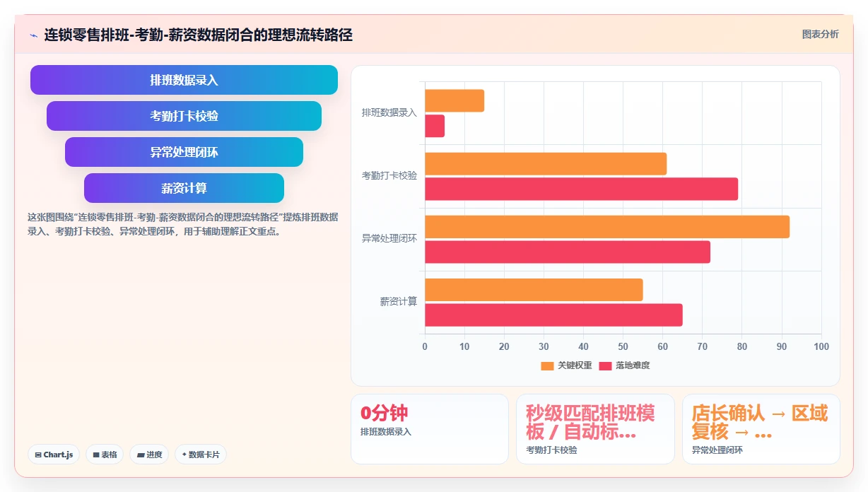Click red bar for 考勤打卡校验
Screen dimensions: 868x492
coord(581,189)
